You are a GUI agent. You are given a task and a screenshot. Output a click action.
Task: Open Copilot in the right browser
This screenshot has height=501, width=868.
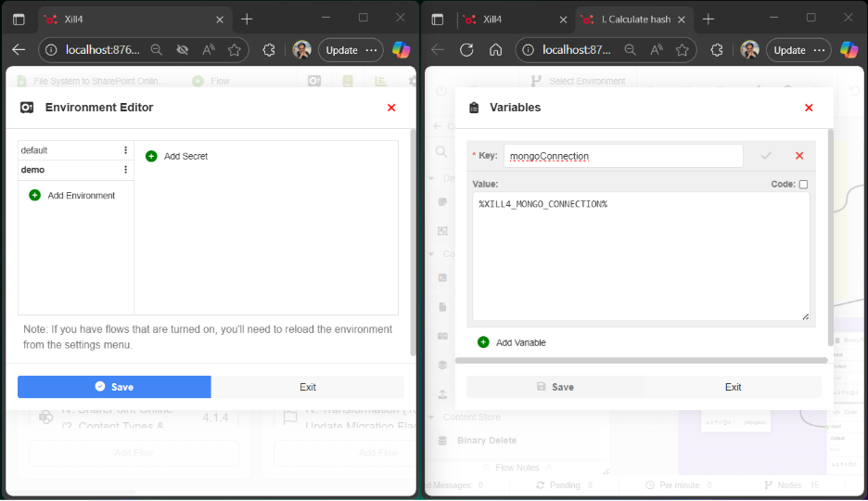(x=849, y=50)
